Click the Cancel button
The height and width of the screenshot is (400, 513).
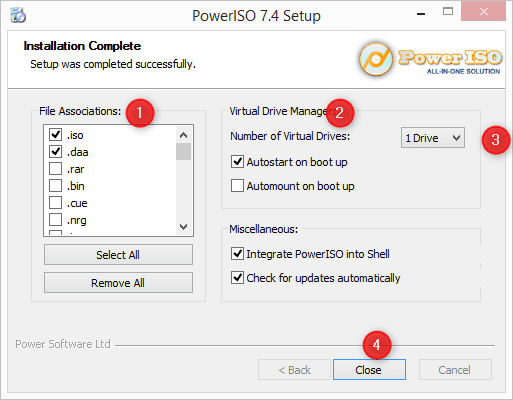point(455,370)
